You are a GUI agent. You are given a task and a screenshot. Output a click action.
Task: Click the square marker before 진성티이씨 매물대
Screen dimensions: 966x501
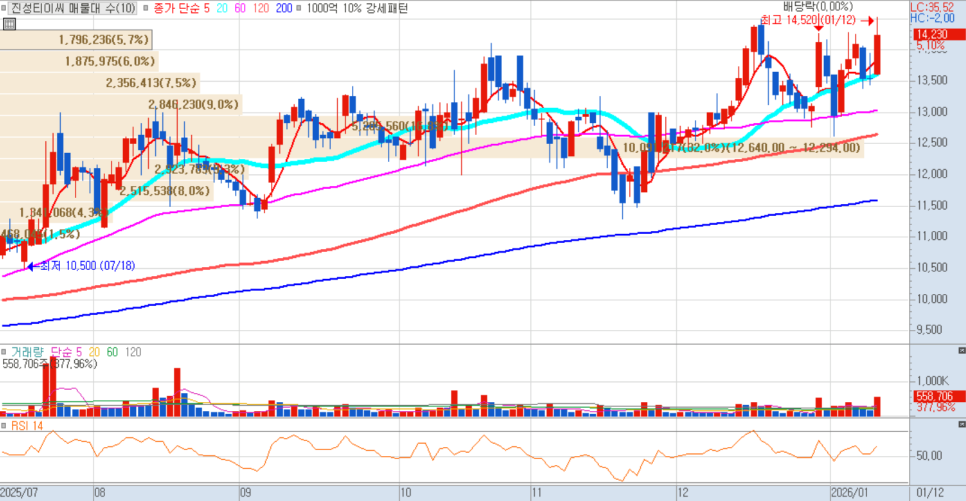4,8
